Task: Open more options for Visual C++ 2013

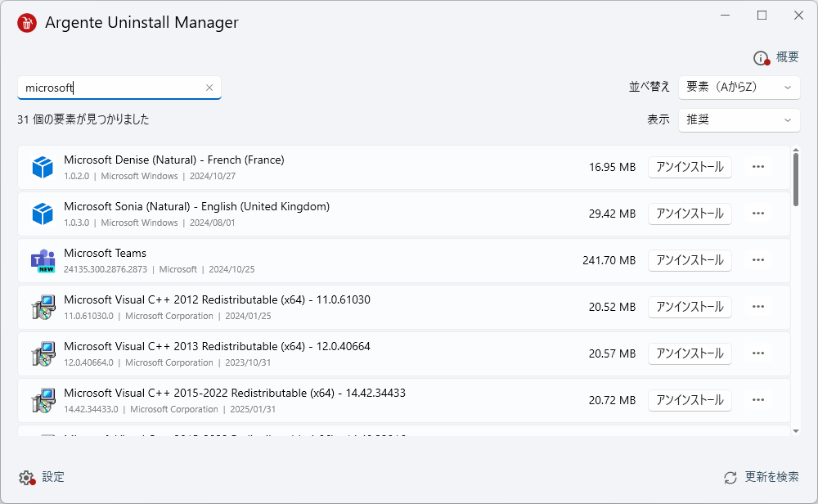Action: click(x=758, y=353)
